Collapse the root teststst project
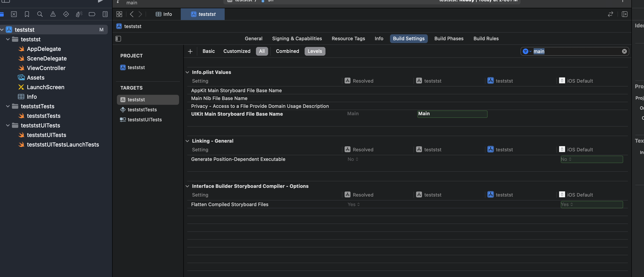Image resolution: width=644 pixels, height=277 pixels. (2, 30)
